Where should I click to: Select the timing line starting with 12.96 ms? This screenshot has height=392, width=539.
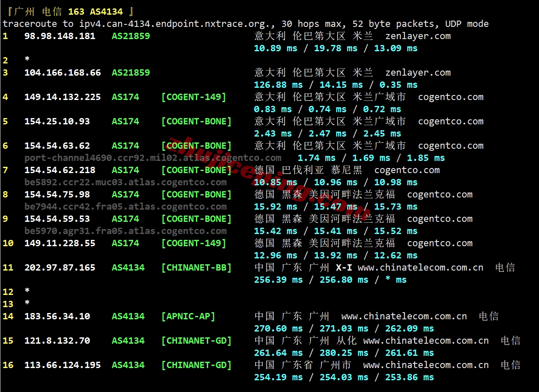pyautogui.click(x=336, y=255)
